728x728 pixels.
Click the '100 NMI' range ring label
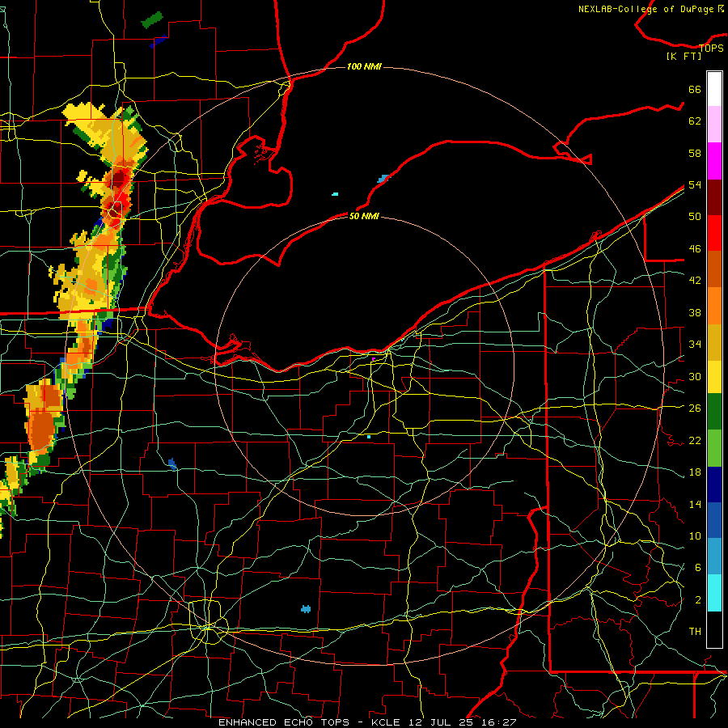click(364, 67)
